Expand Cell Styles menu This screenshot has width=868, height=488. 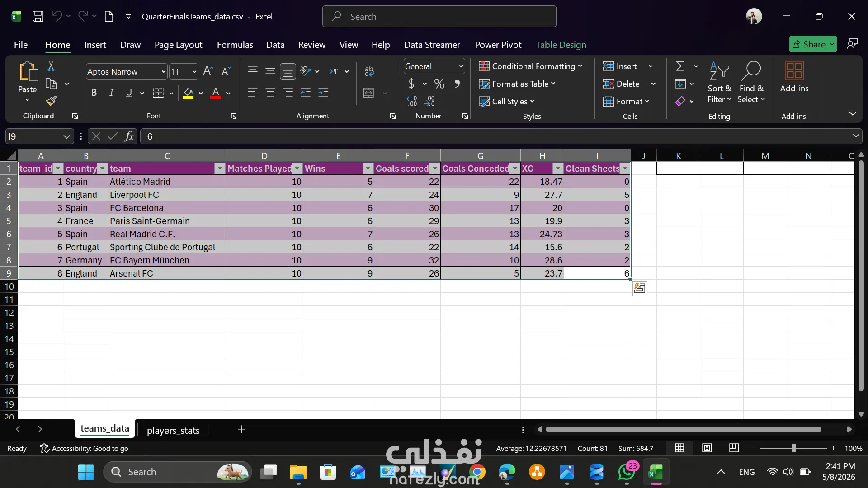point(507,102)
